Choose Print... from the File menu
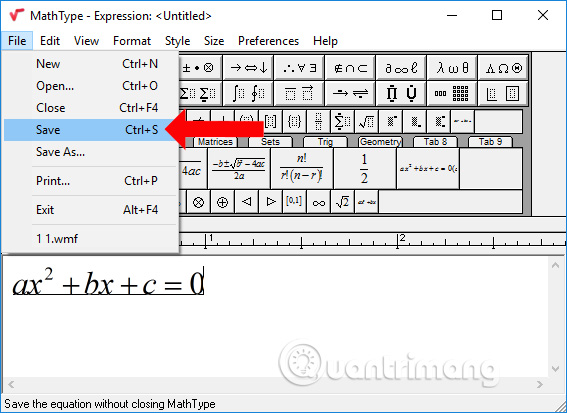Image resolution: width=567 pixels, height=413 pixels. 90,181
